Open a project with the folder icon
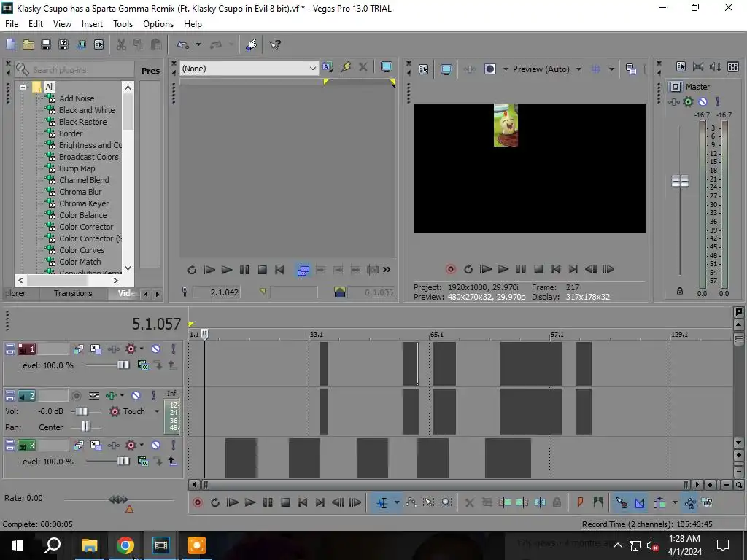 click(28, 44)
